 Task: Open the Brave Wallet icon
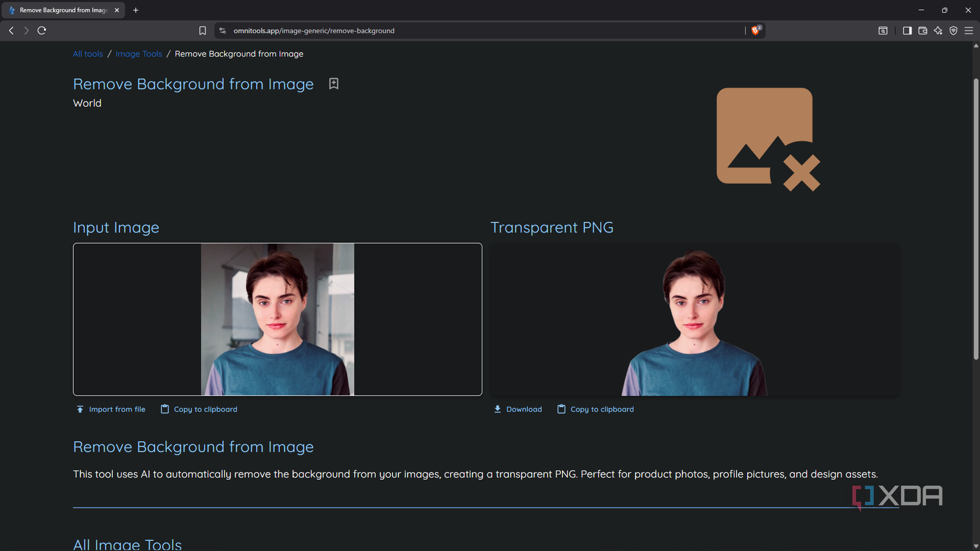point(922,31)
